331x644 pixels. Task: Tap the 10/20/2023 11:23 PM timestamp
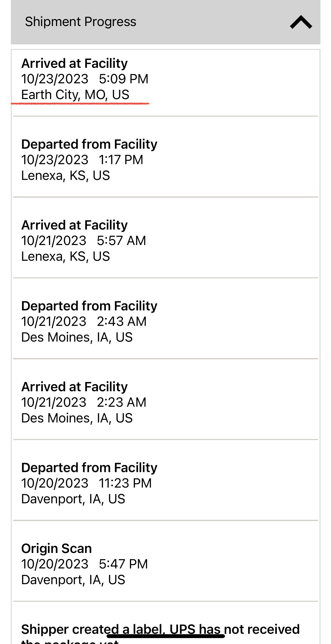click(86, 483)
